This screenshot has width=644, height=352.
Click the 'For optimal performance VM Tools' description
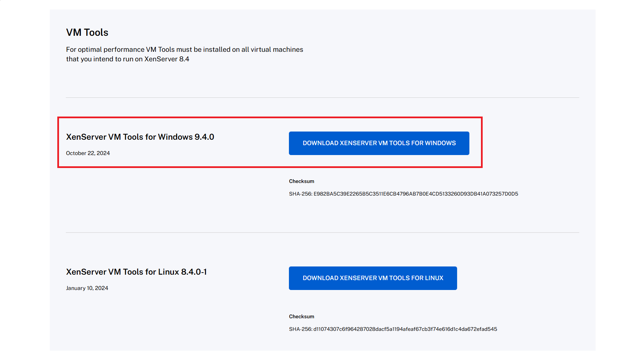pos(185,54)
